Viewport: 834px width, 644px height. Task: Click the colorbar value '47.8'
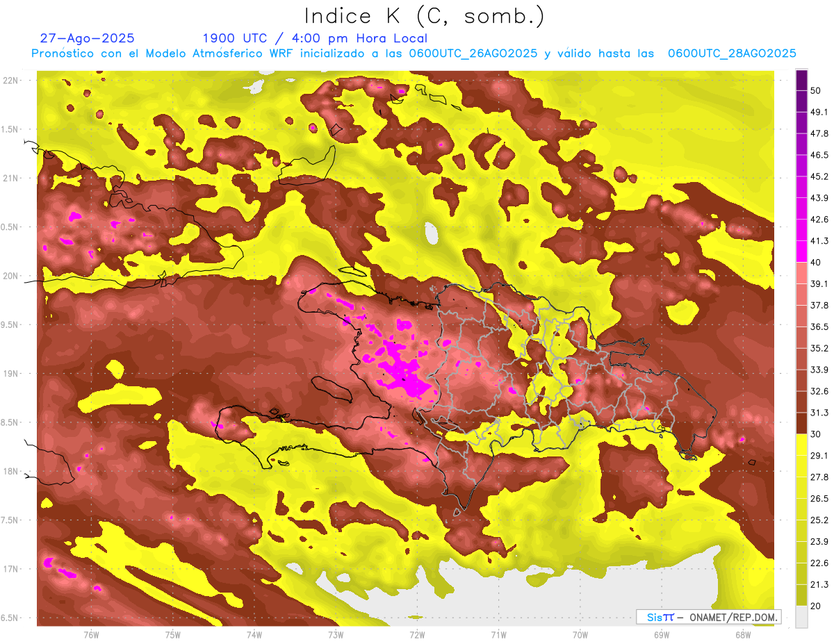pos(819,133)
